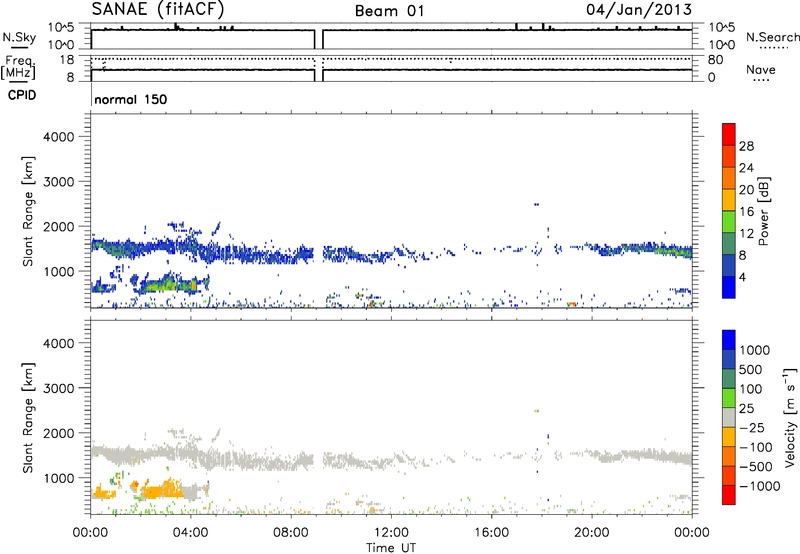Click the 'Power [dB]' colorbar label
This screenshot has height=554, width=800.
(x=764, y=211)
